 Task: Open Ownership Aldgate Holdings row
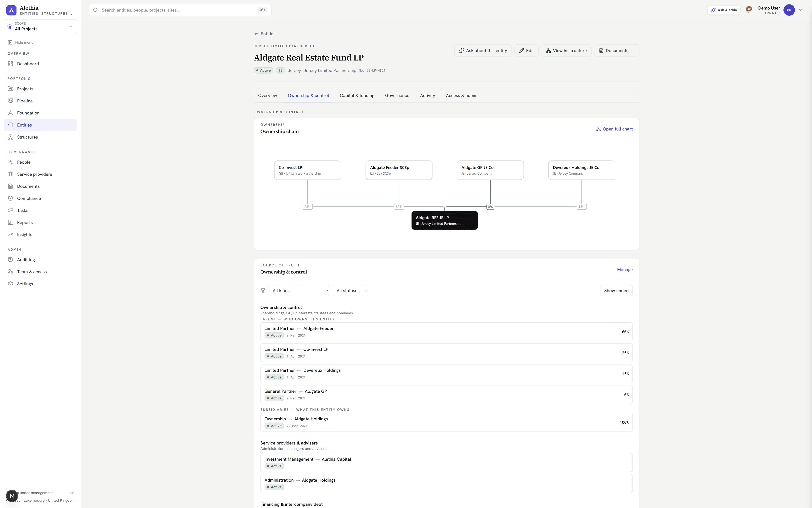446,422
